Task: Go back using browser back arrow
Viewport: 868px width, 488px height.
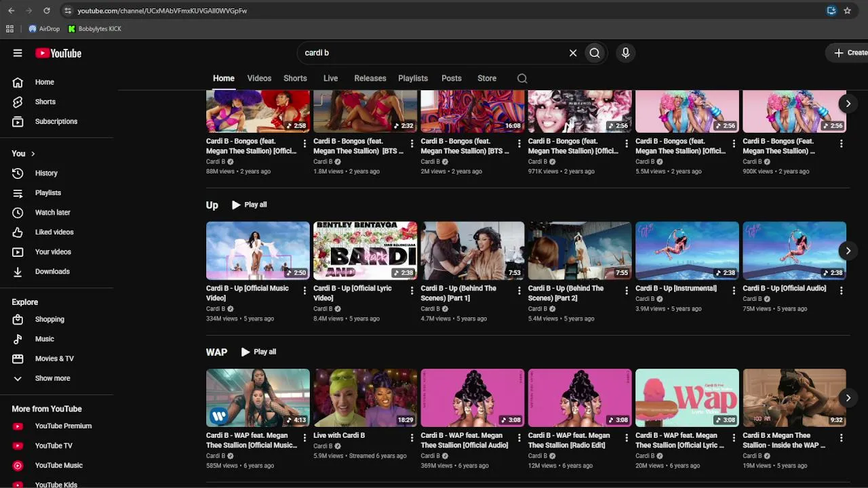Action: tap(12, 11)
